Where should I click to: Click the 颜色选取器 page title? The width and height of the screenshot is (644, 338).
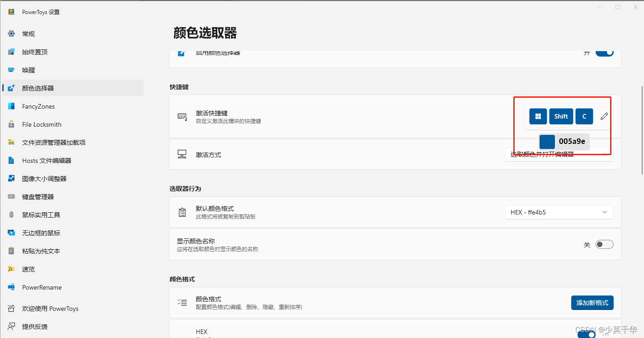coord(205,33)
